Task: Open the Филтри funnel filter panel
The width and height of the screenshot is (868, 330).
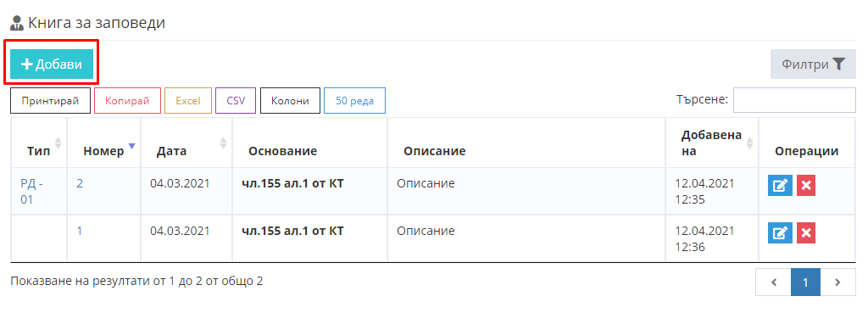Action: 813,64
